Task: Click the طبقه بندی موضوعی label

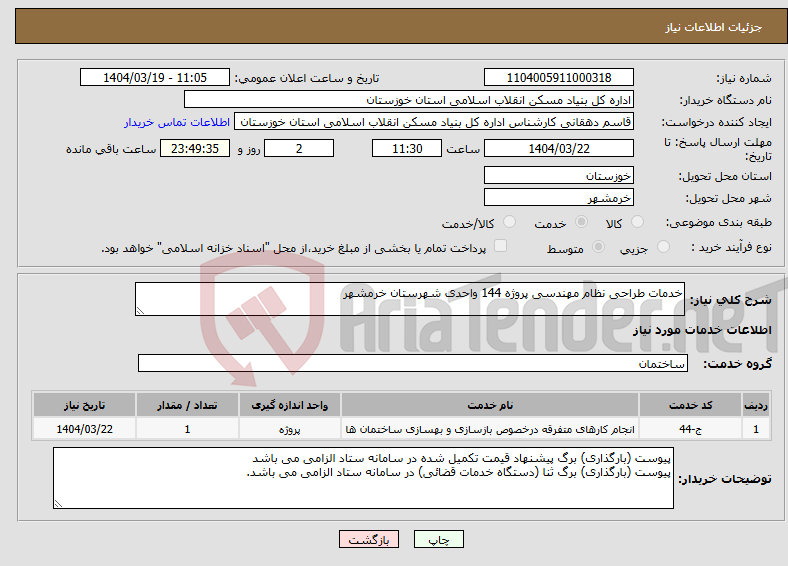Action: click(x=719, y=222)
